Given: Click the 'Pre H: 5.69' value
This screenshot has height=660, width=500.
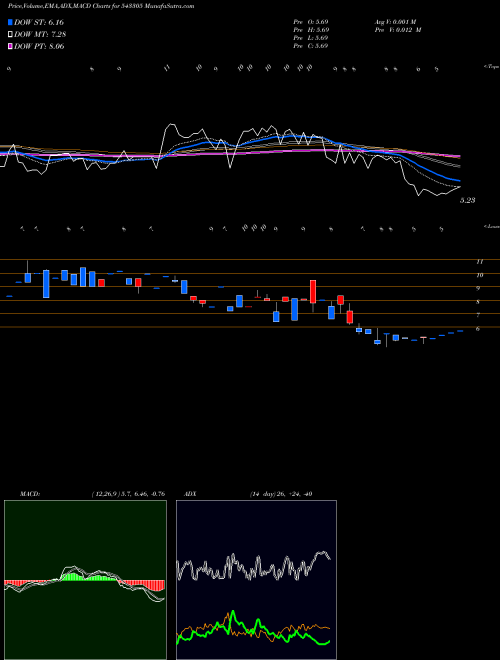Looking at the screenshot, I should click(x=311, y=30).
